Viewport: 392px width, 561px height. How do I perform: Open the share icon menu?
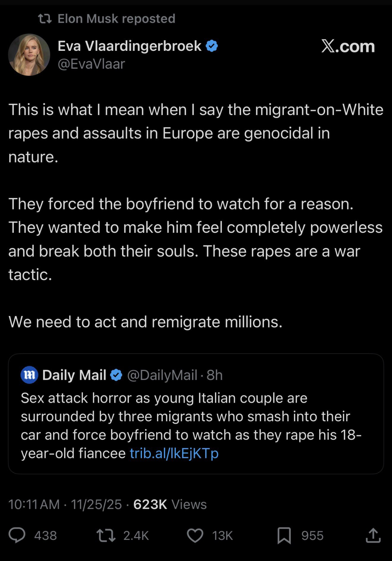[373, 535]
